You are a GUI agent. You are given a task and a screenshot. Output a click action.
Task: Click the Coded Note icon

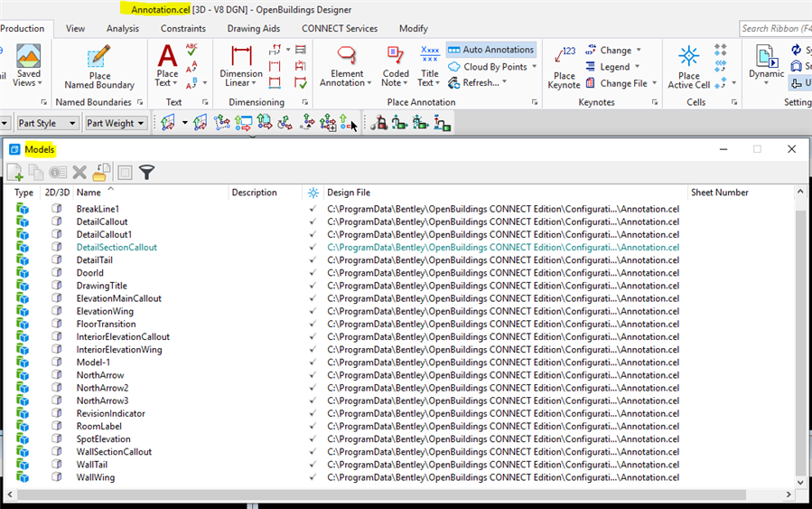coord(395,55)
